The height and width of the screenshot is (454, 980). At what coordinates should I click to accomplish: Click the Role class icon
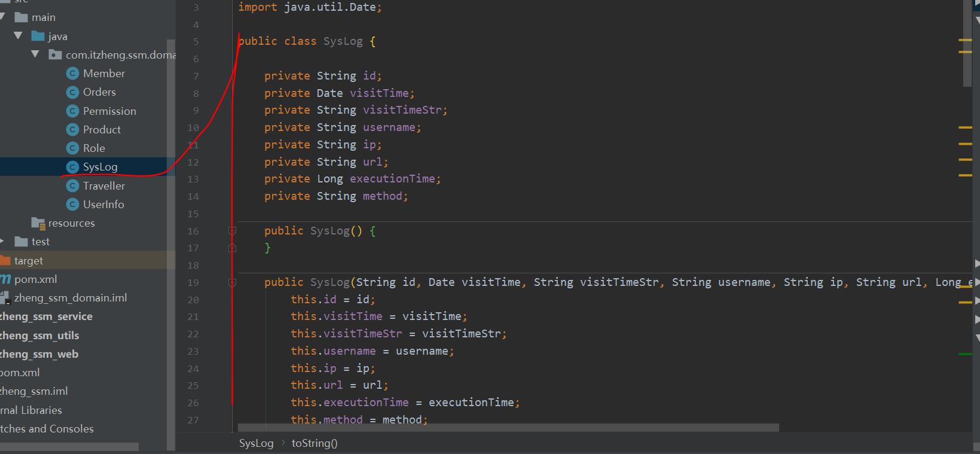click(x=72, y=148)
